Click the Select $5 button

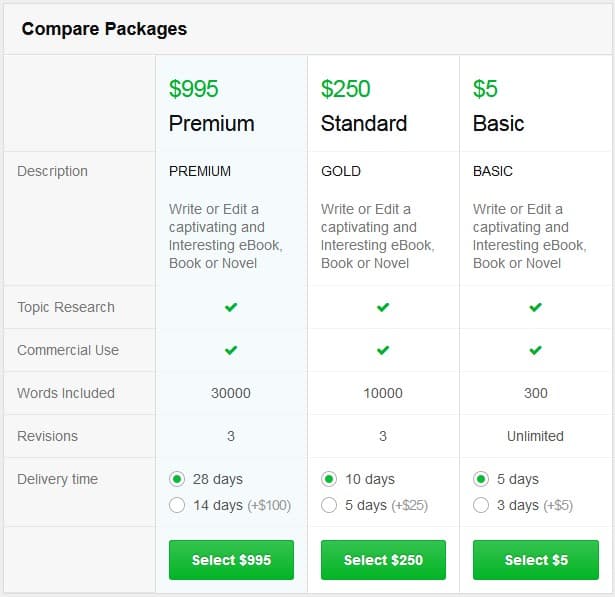[536, 560]
